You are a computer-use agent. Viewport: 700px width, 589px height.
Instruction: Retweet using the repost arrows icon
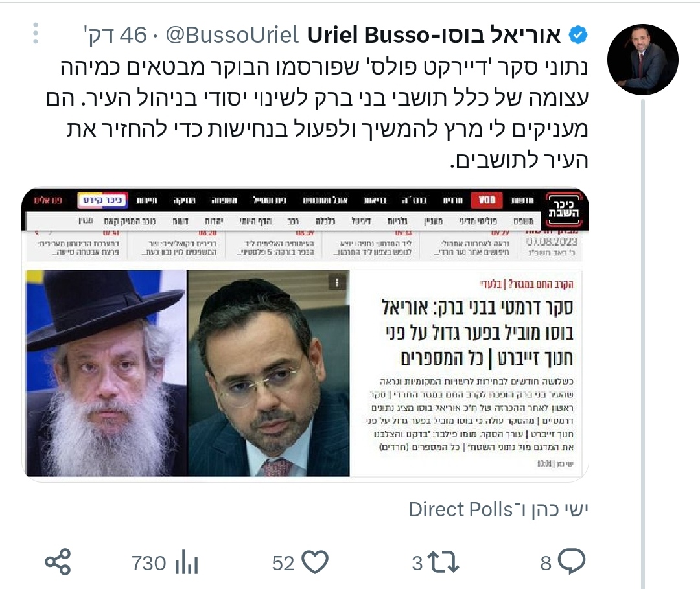[443, 562]
